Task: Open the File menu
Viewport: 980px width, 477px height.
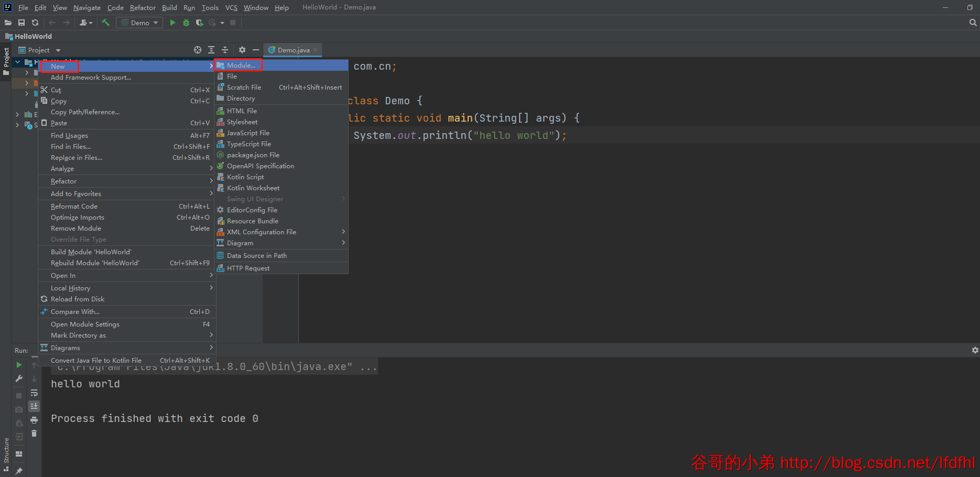Action: pyautogui.click(x=23, y=7)
